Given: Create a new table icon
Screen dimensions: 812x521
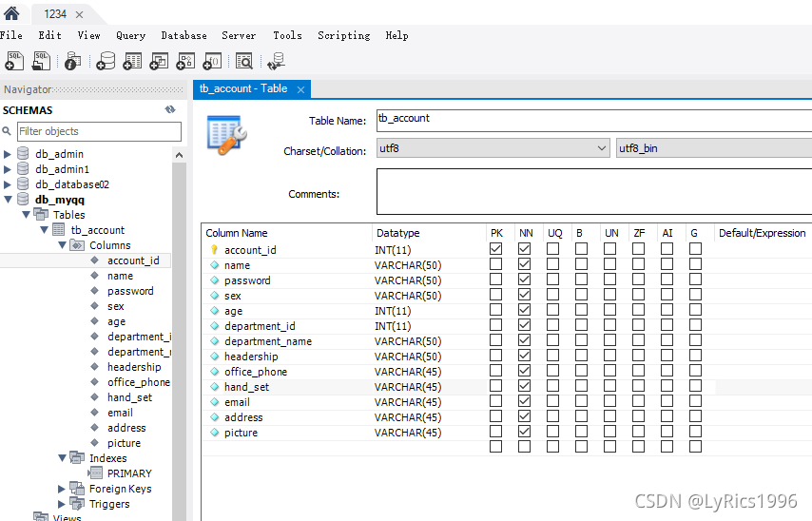Looking at the screenshot, I should (x=132, y=61).
